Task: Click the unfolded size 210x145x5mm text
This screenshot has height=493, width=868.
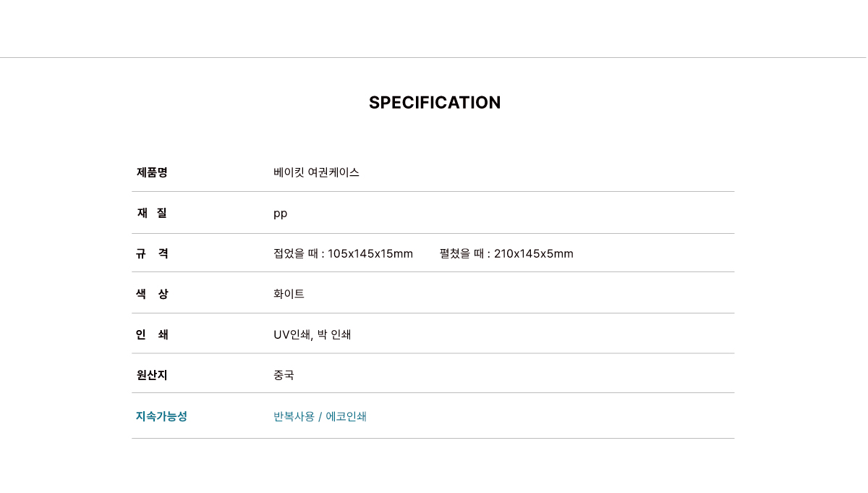Action: click(534, 253)
